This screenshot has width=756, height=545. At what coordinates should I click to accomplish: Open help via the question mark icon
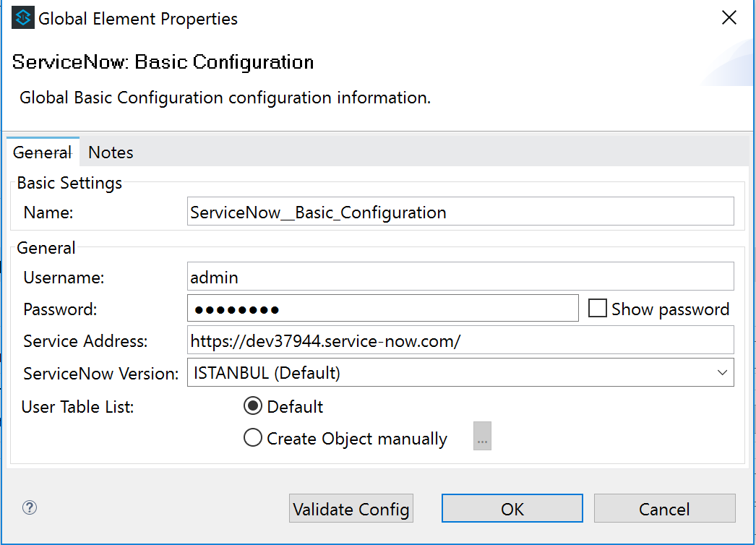pos(30,507)
